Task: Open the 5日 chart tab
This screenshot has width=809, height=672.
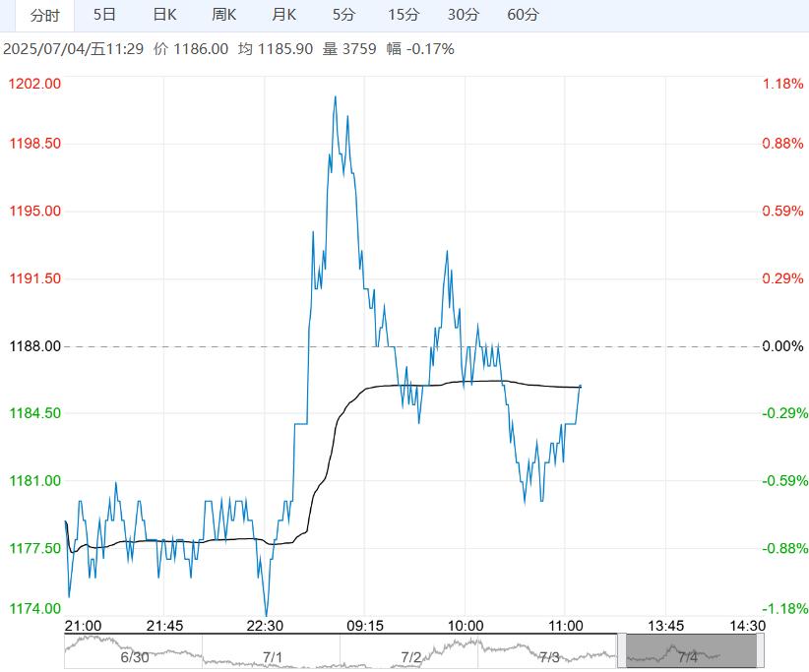Action: click(104, 15)
